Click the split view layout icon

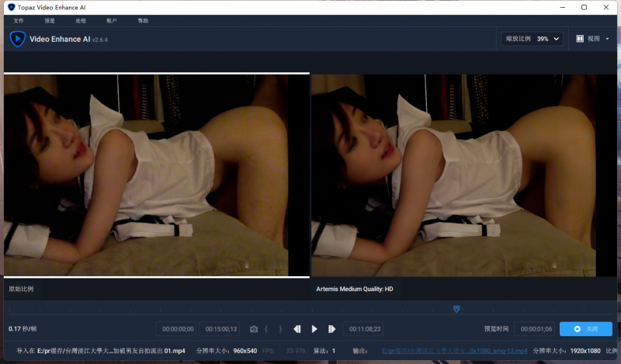click(x=580, y=38)
